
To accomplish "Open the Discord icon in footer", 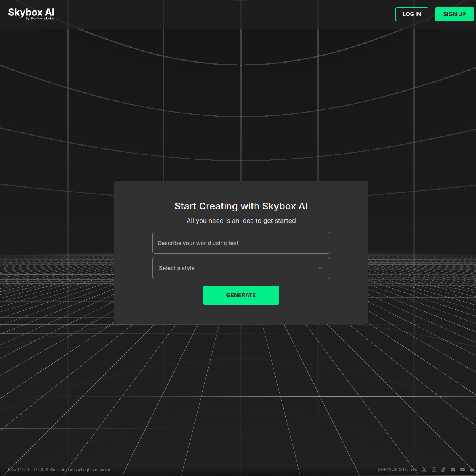I will (453, 470).
